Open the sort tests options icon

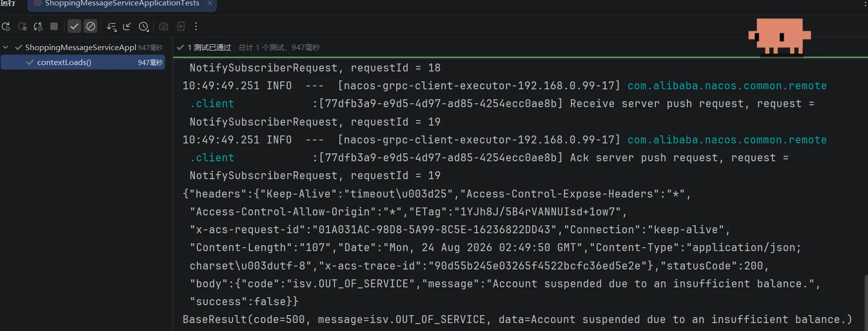(x=112, y=27)
